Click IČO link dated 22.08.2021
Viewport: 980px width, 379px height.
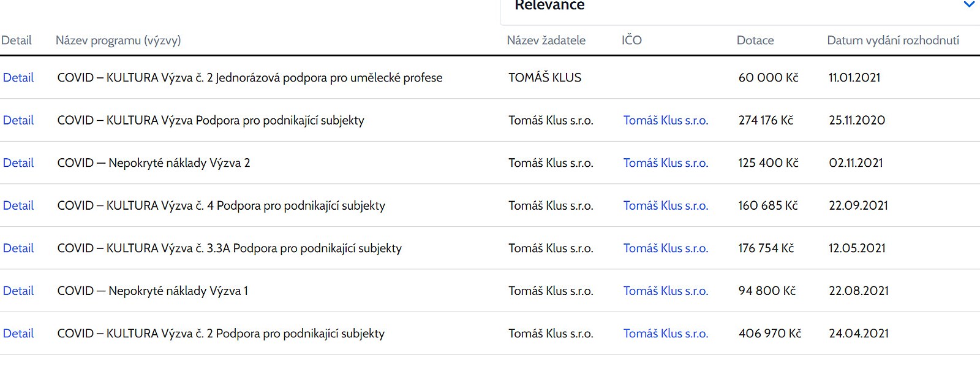tap(665, 291)
